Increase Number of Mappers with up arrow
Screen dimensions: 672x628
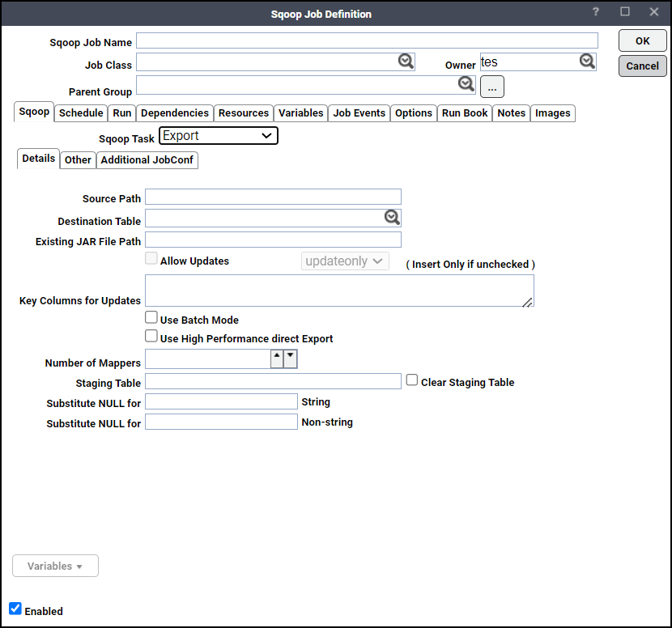point(277,359)
